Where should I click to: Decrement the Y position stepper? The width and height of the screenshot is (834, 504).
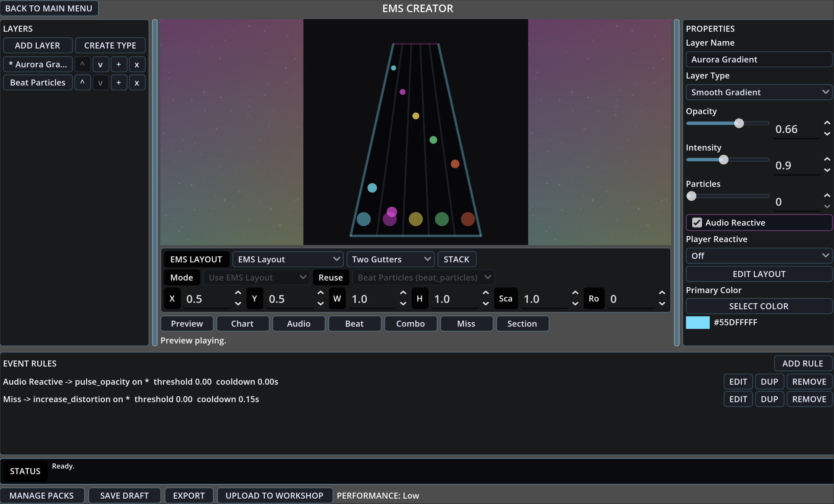pyautogui.click(x=321, y=304)
